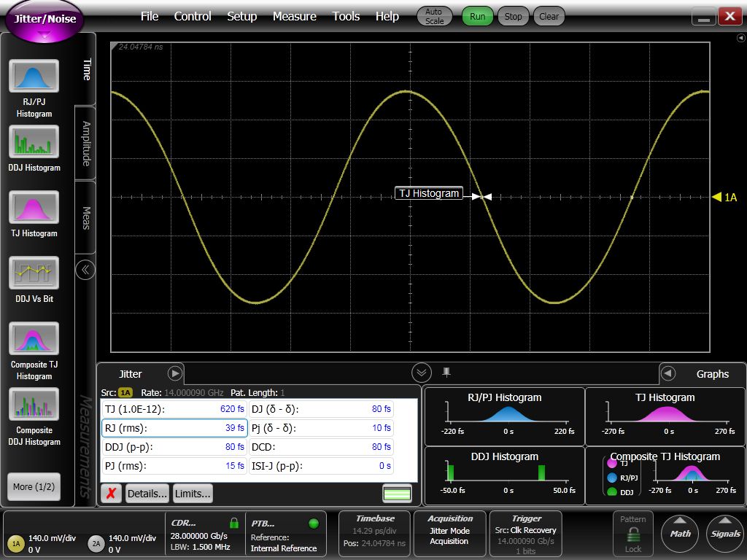The image size is (747, 560).
Task: Click the Graphs panel back arrow
Action: click(x=669, y=374)
